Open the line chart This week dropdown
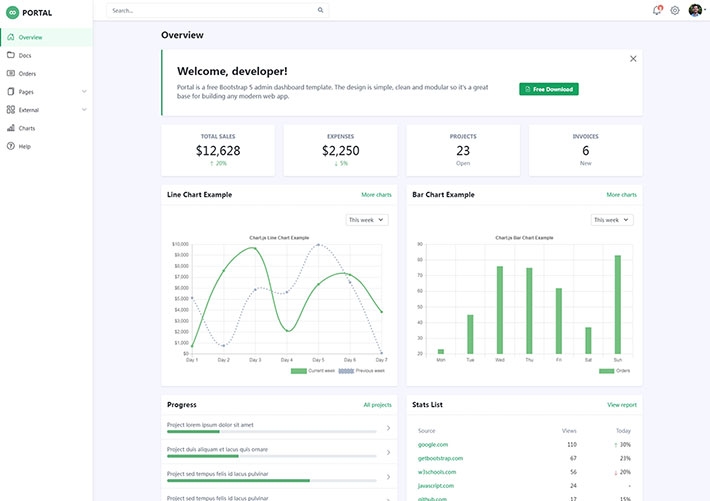The height and width of the screenshot is (501, 710). [x=367, y=219]
